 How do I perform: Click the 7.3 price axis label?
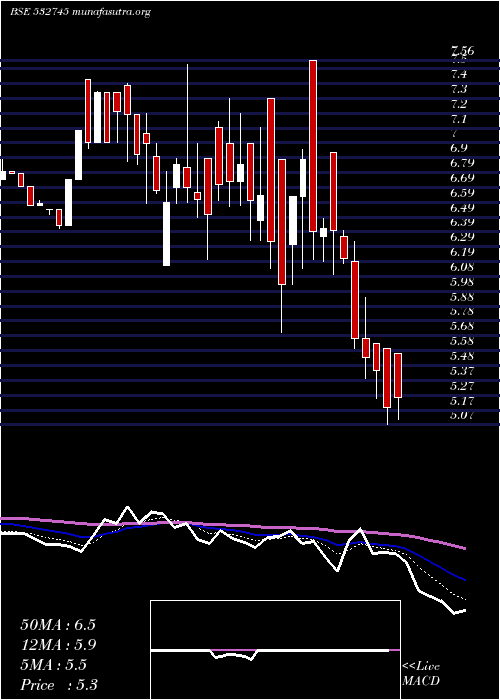pyautogui.click(x=460, y=89)
